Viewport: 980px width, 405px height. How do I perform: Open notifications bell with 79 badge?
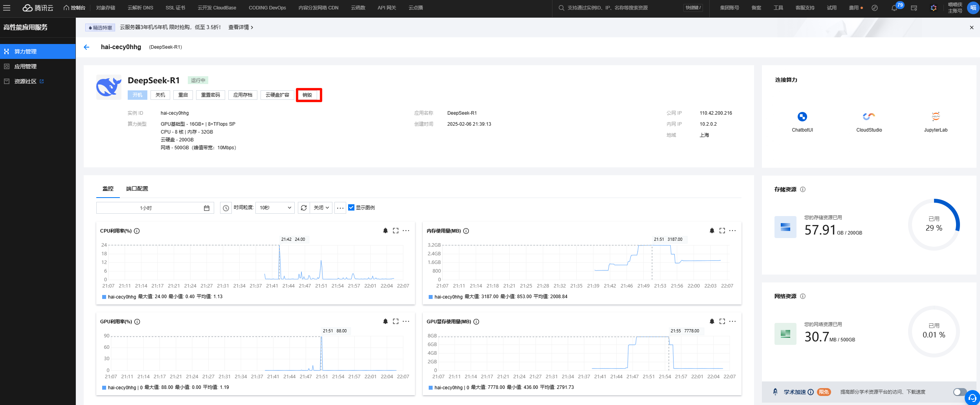tap(894, 8)
